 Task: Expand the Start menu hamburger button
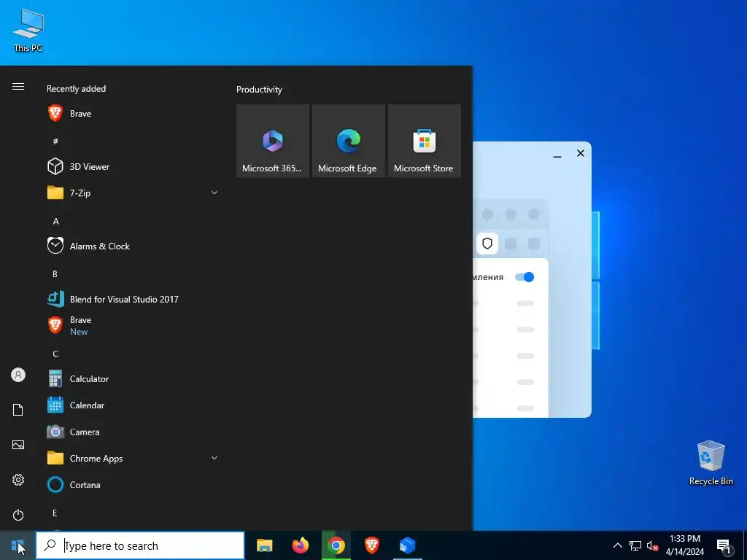(18, 86)
